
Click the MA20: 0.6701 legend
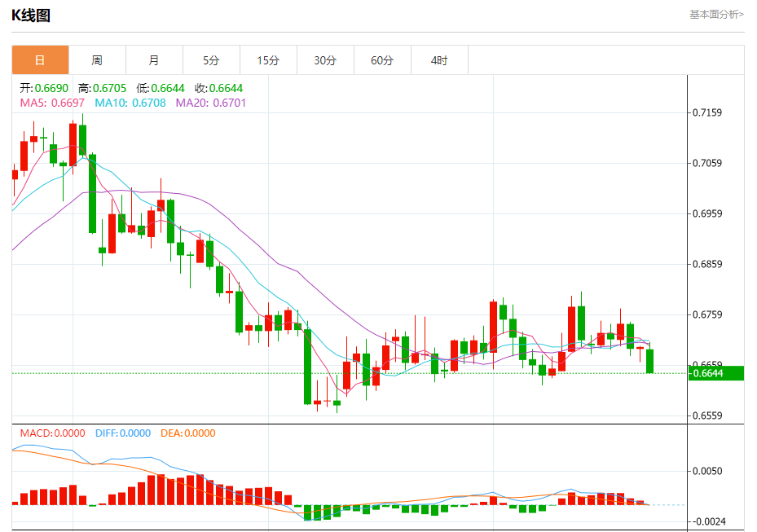tap(211, 103)
